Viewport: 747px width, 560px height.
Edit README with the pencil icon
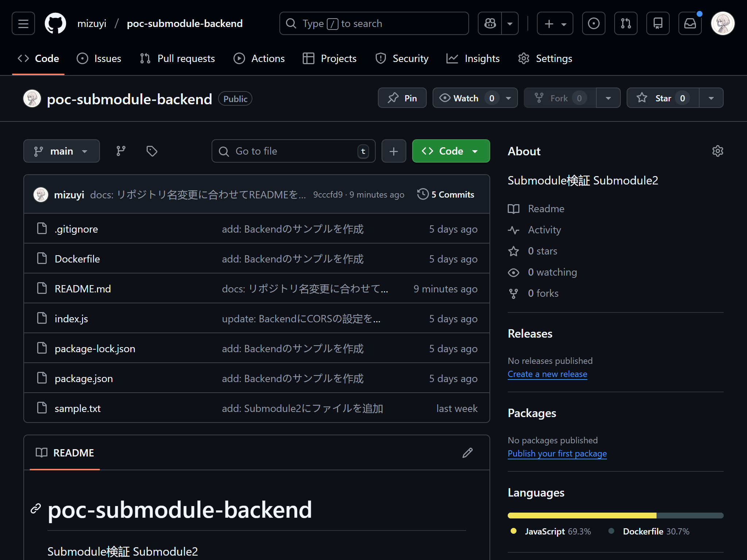tap(467, 452)
